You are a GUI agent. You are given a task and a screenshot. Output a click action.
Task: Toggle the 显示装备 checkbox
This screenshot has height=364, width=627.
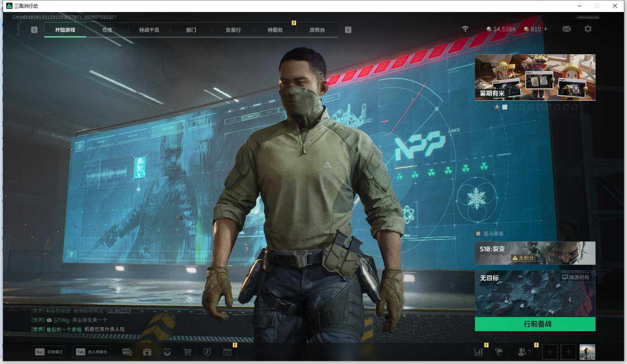(x=478, y=233)
